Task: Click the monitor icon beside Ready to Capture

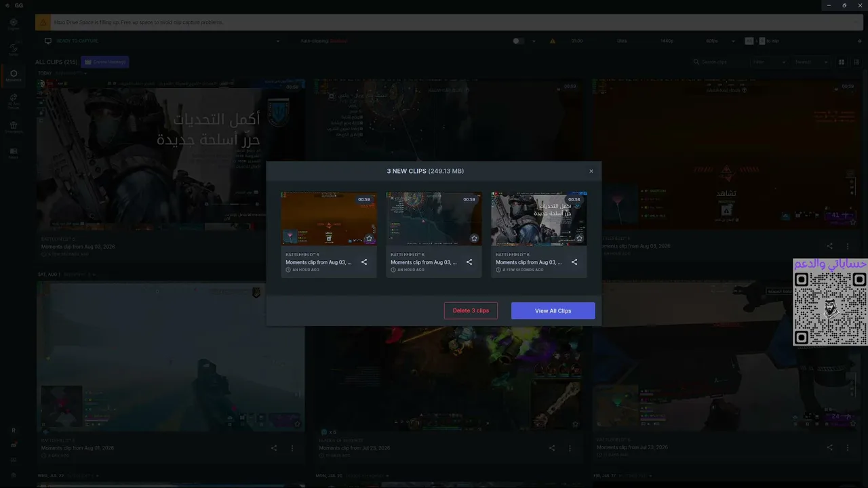Action: [48, 41]
